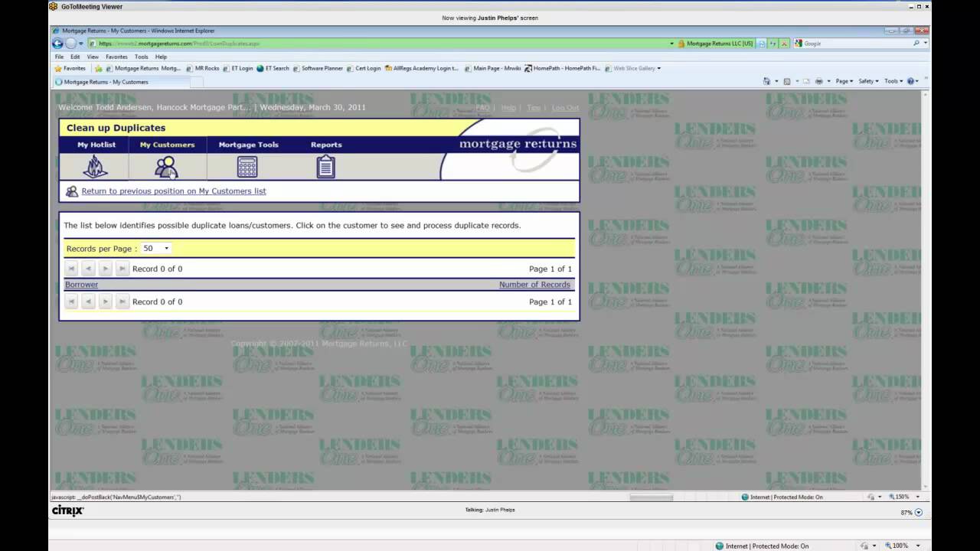
Task: Click the Add to Favorites bar icon
Action: (98, 68)
